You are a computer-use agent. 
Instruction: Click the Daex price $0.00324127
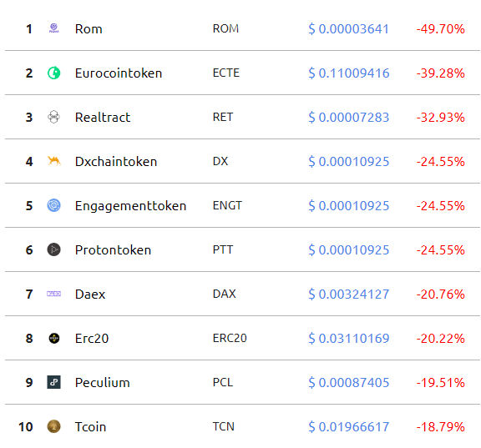coord(349,294)
